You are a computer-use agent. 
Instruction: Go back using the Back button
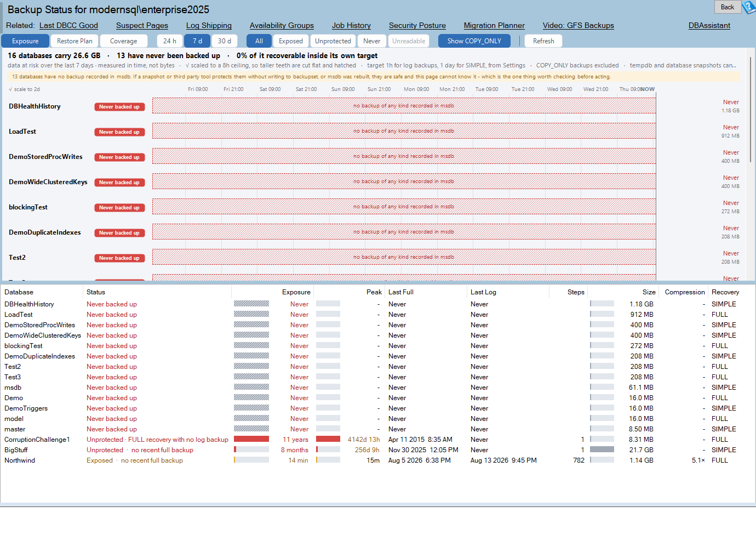pos(728,7)
